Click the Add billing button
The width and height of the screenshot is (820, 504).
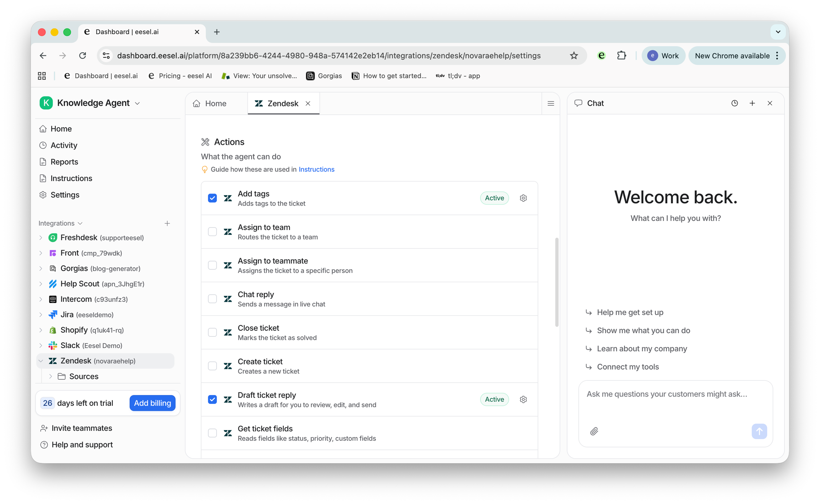pos(152,403)
